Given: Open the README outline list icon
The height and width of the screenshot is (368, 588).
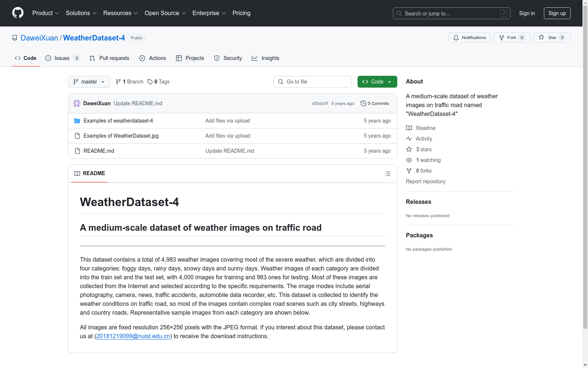Looking at the screenshot, I should 387,174.
